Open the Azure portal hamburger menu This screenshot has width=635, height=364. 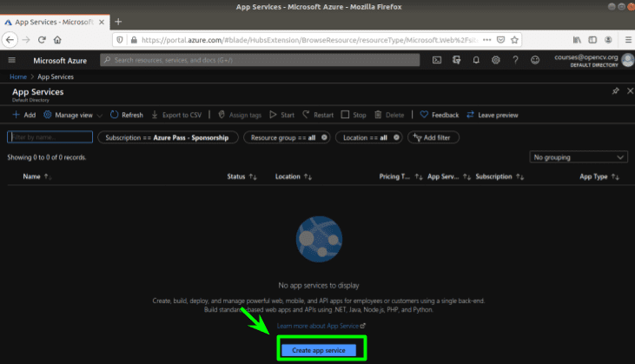coord(12,60)
